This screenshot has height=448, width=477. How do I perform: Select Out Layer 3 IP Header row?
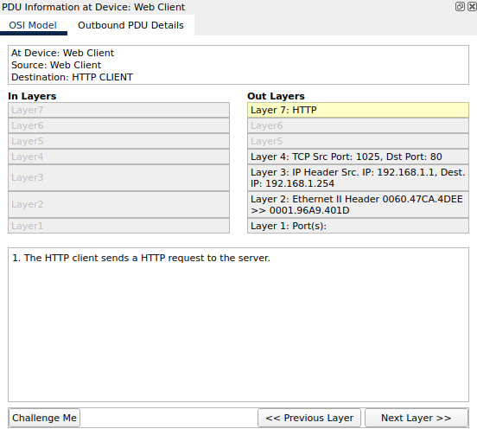point(358,178)
